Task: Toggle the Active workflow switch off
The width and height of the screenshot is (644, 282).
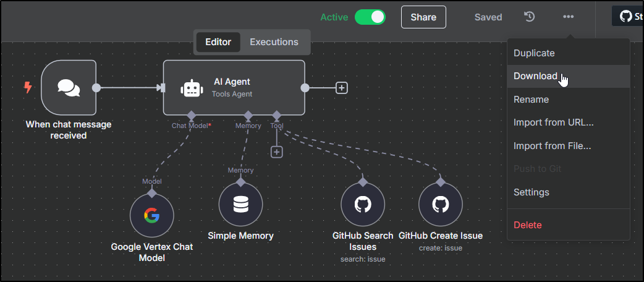Action: pyautogui.click(x=370, y=17)
